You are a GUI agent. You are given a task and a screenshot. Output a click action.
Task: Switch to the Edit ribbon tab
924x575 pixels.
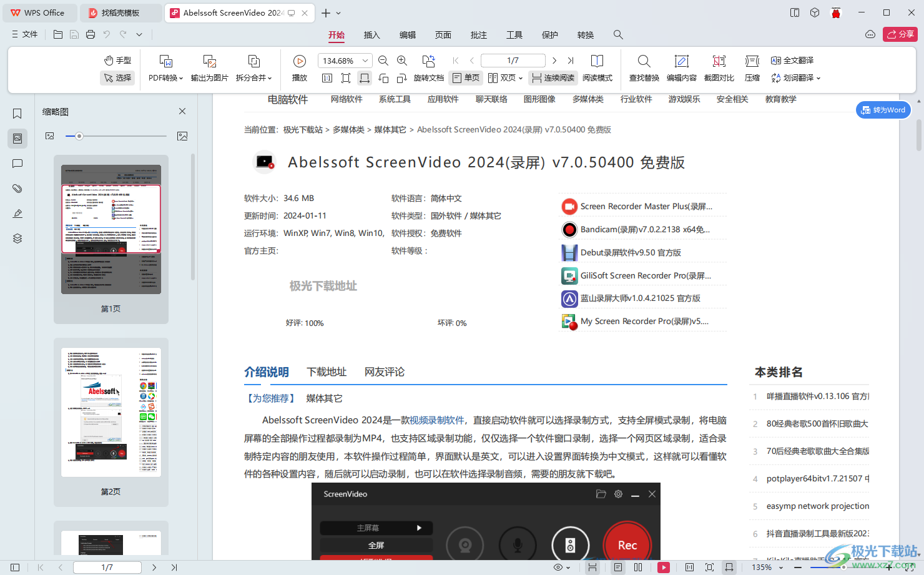tap(408, 34)
